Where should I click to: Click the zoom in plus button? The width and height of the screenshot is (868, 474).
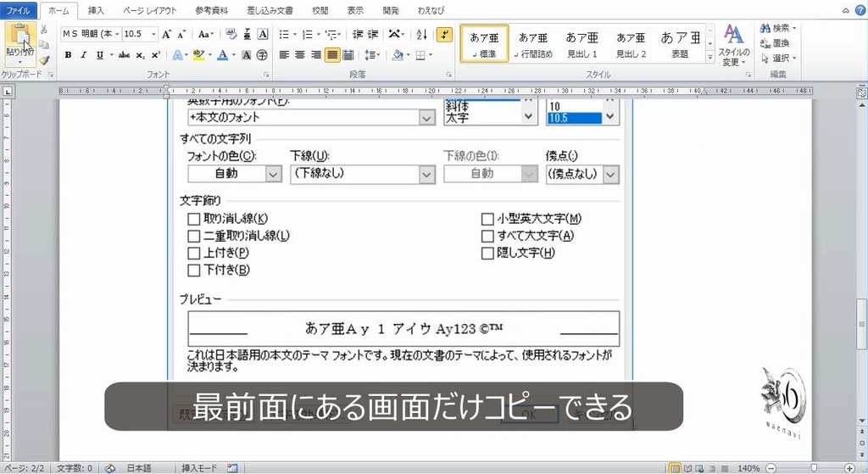849,468
